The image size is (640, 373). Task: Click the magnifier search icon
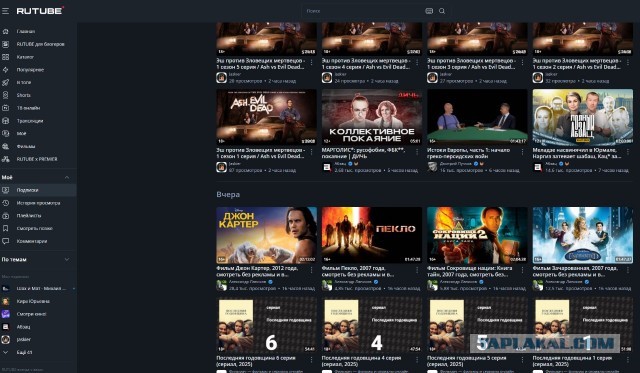click(442, 11)
